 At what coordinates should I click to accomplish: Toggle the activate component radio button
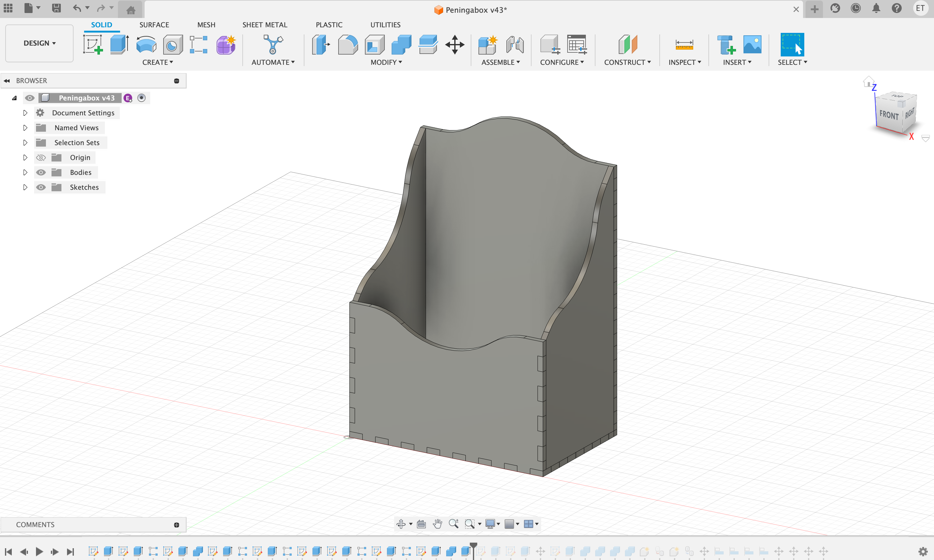pyautogui.click(x=141, y=98)
